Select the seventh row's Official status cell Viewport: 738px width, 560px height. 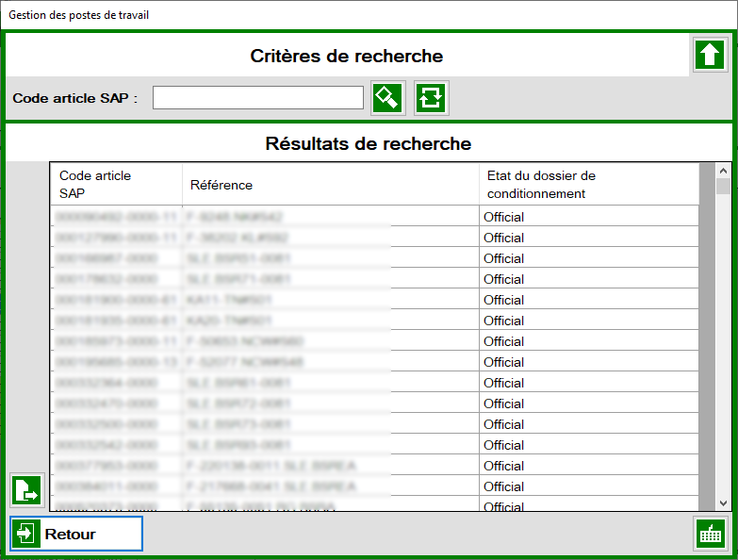click(x=589, y=340)
